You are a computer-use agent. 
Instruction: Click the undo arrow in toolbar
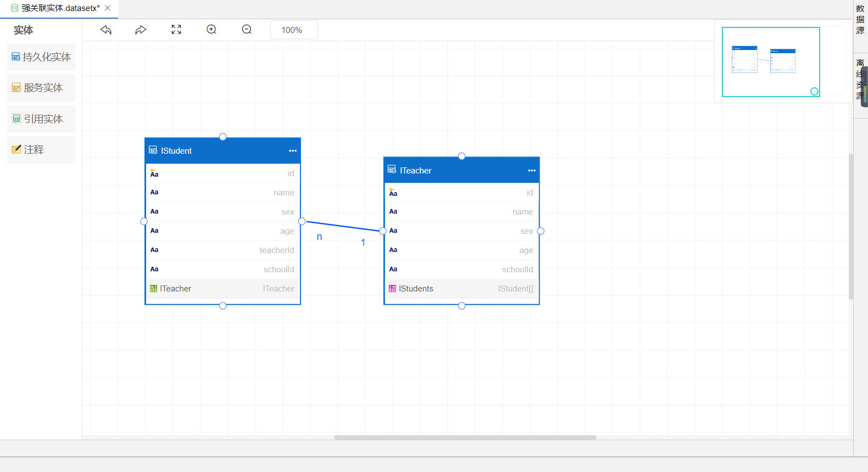(x=106, y=30)
